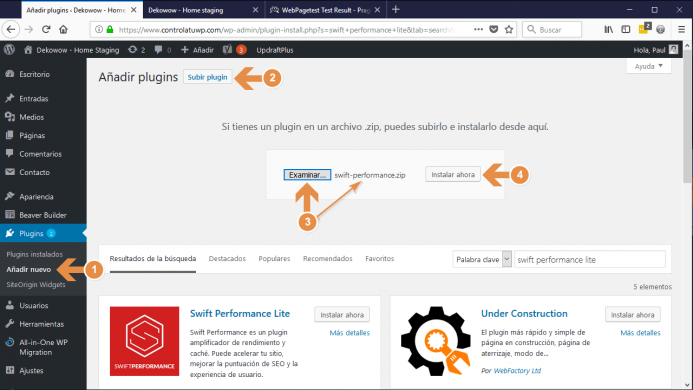
Task: Click the plugin search field
Action: click(590, 259)
